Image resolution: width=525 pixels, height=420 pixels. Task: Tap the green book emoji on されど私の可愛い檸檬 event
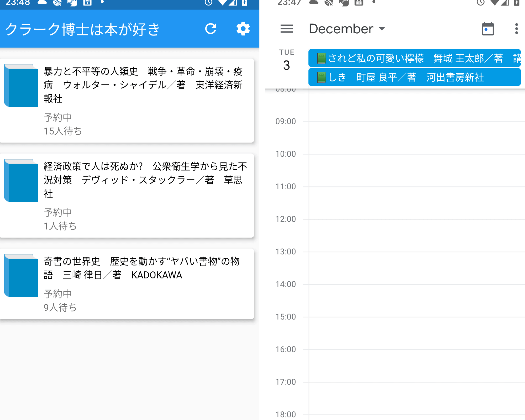(x=321, y=58)
